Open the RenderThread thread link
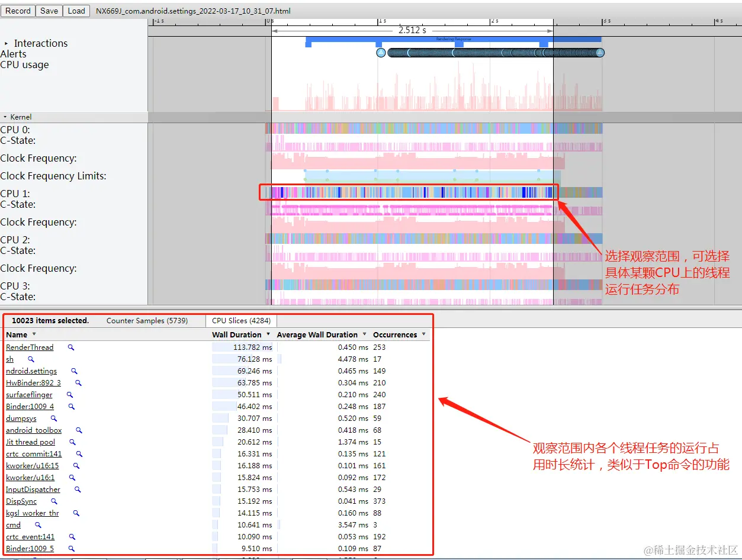Image resolution: width=742 pixels, height=560 pixels. (x=30, y=347)
